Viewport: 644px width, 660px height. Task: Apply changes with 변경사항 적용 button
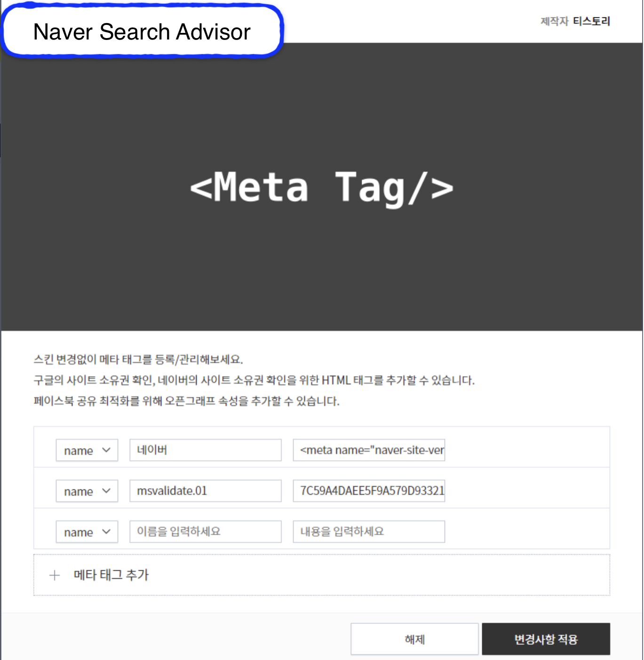coord(546,639)
